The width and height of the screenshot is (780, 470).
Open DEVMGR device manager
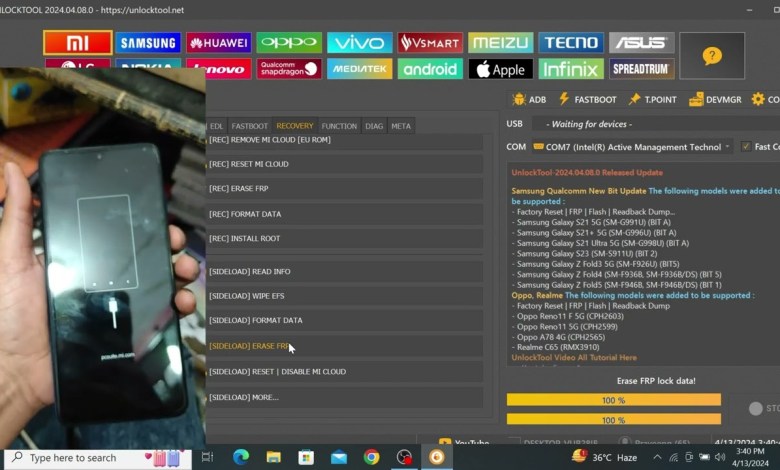coord(715,99)
